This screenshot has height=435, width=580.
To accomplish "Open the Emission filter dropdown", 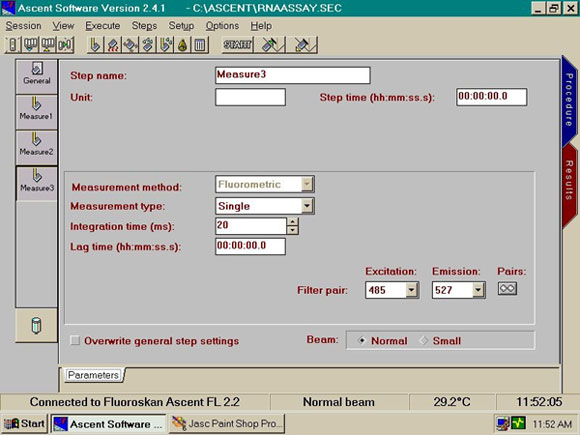I will click(478, 290).
